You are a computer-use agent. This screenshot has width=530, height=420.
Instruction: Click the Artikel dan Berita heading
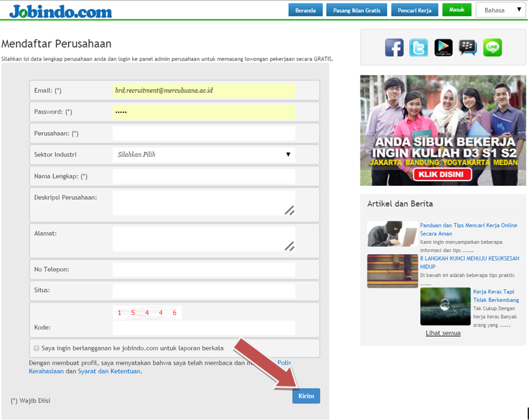pyautogui.click(x=400, y=204)
